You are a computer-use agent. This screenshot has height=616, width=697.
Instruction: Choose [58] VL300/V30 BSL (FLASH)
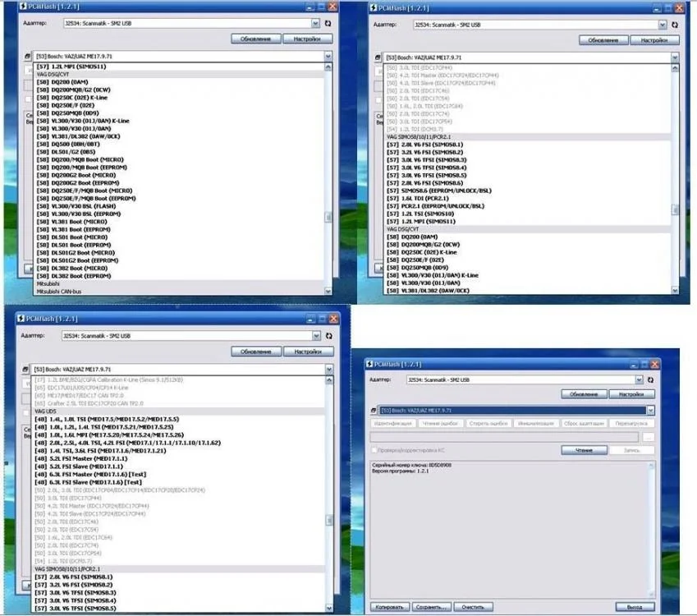tap(76, 206)
